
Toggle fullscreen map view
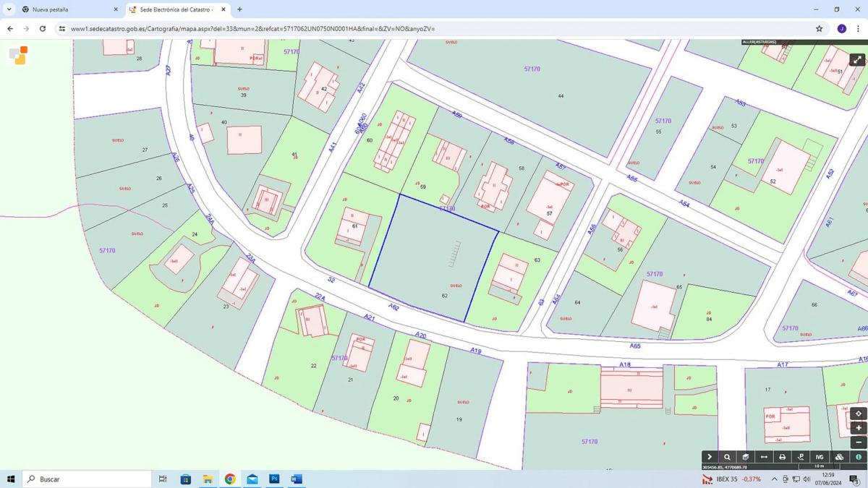tap(857, 60)
